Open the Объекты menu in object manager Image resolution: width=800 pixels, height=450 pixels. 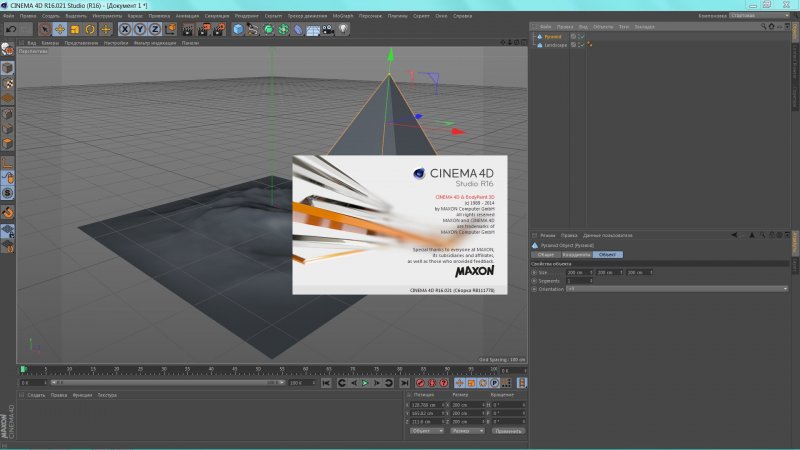[603, 27]
